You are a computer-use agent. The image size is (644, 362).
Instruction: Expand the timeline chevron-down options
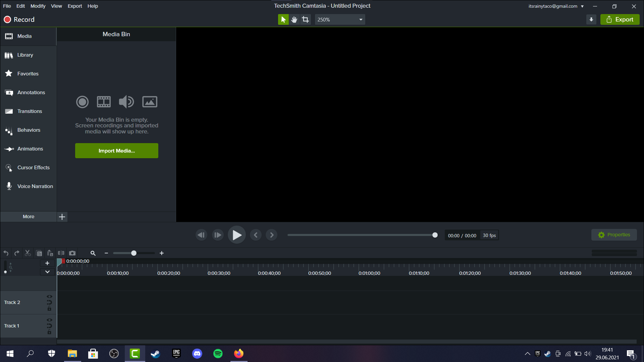pyautogui.click(x=47, y=272)
